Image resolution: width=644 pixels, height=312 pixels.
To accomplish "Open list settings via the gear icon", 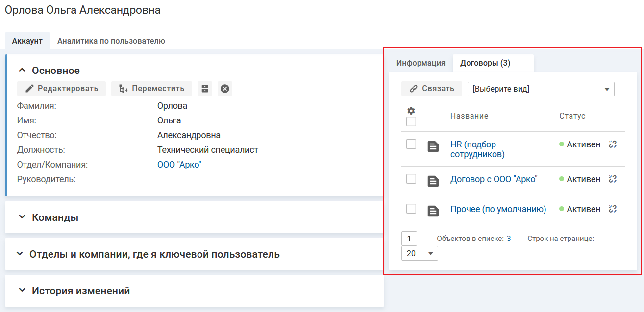I will click(411, 111).
